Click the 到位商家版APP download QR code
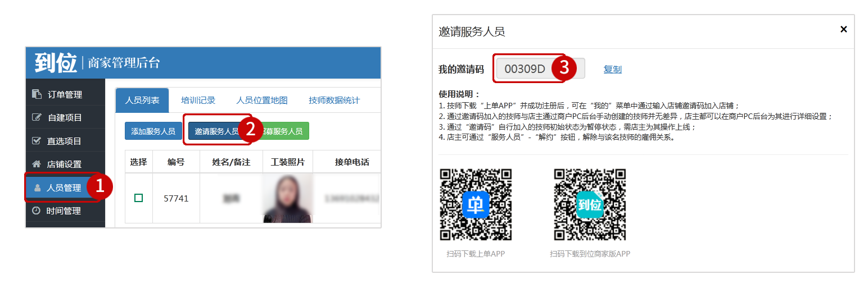Image resolution: width=868 pixels, height=288 pixels. [x=590, y=204]
